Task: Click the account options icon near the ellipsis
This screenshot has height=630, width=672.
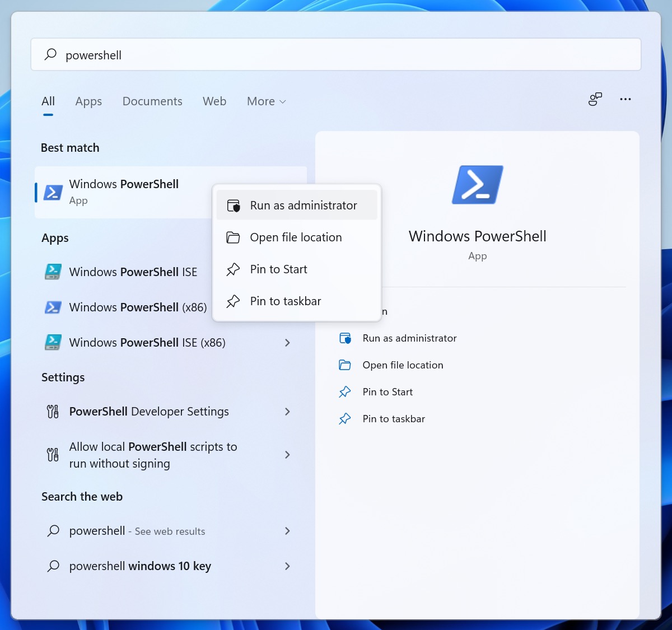Action: [x=595, y=99]
